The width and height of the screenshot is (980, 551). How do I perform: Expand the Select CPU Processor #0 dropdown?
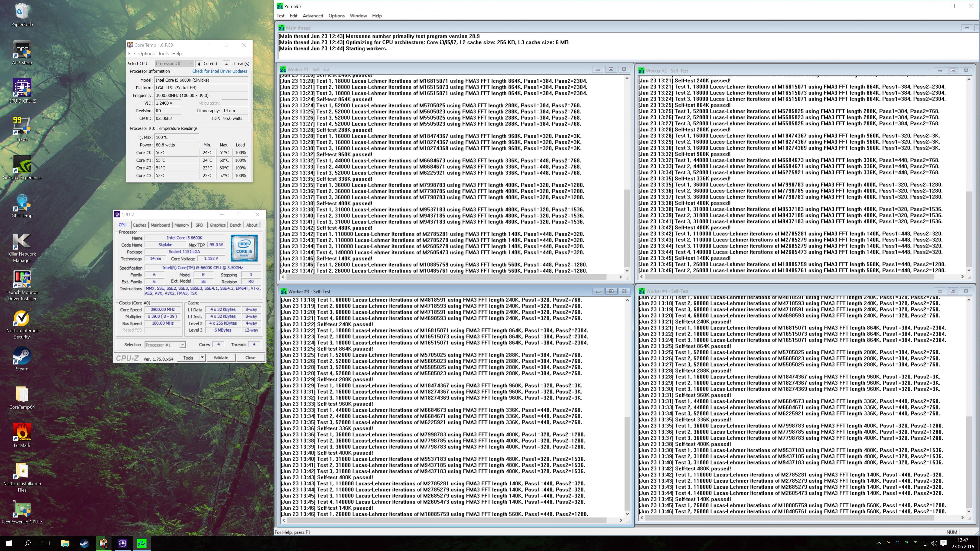(x=190, y=64)
